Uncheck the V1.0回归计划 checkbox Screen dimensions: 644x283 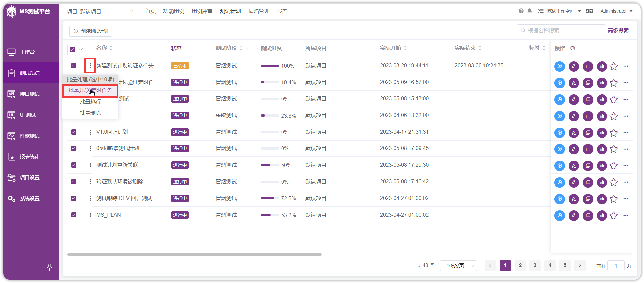[74, 132]
